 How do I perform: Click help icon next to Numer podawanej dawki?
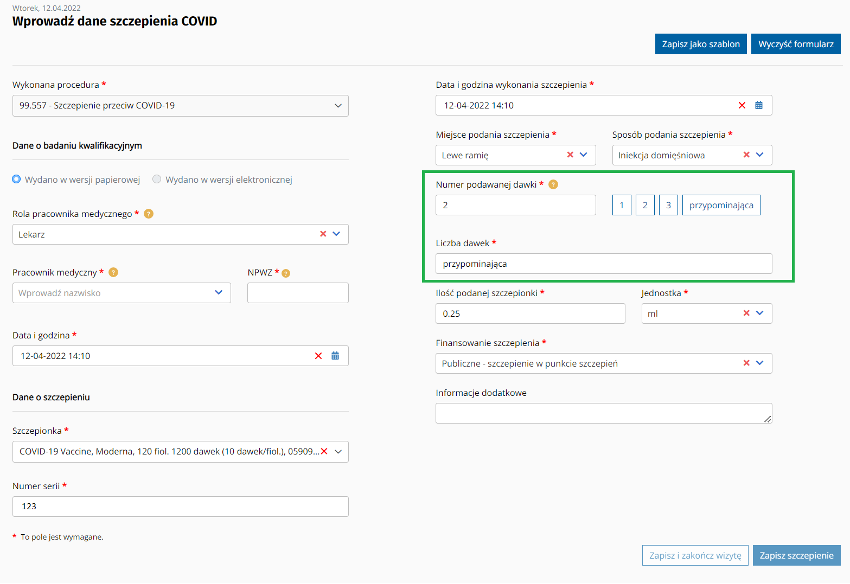tap(553, 185)
